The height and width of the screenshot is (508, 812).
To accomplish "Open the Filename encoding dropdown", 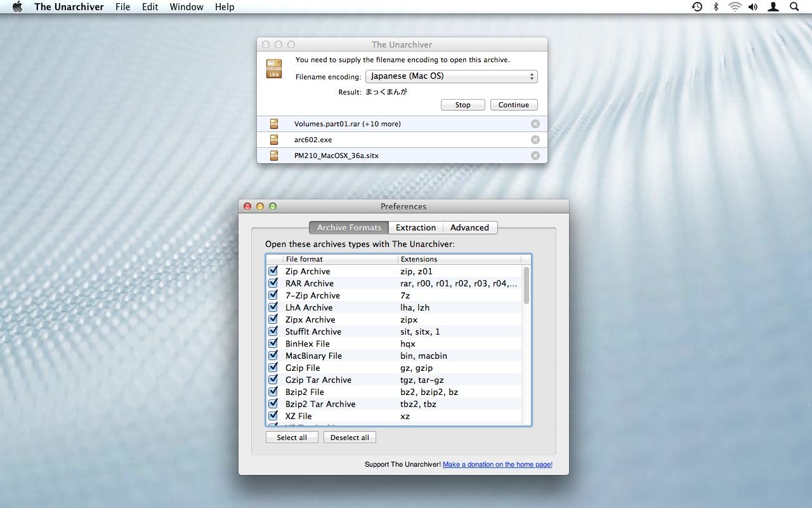I will tap(452, 76).
